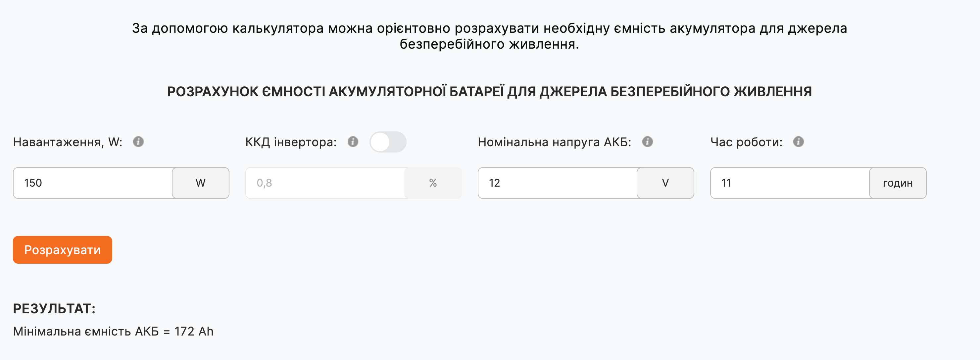Click the V unit label
The image size is (980, 360).
click(x=665, y=183)
